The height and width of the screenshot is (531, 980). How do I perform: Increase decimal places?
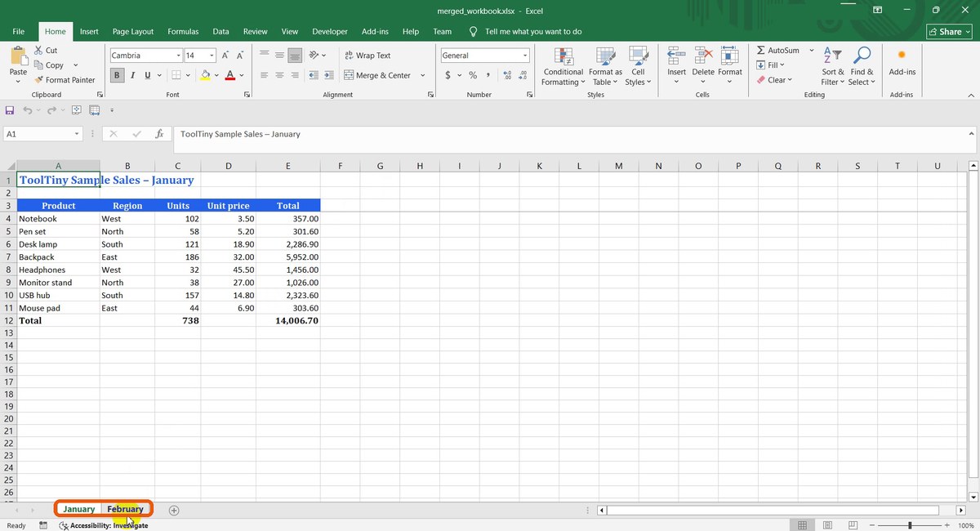coord(507,75)
